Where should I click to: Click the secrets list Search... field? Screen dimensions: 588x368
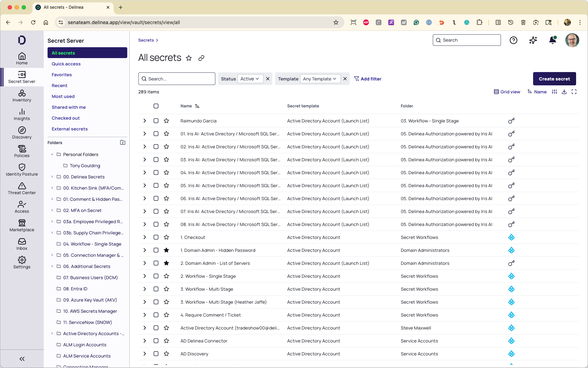coord(177,79)
